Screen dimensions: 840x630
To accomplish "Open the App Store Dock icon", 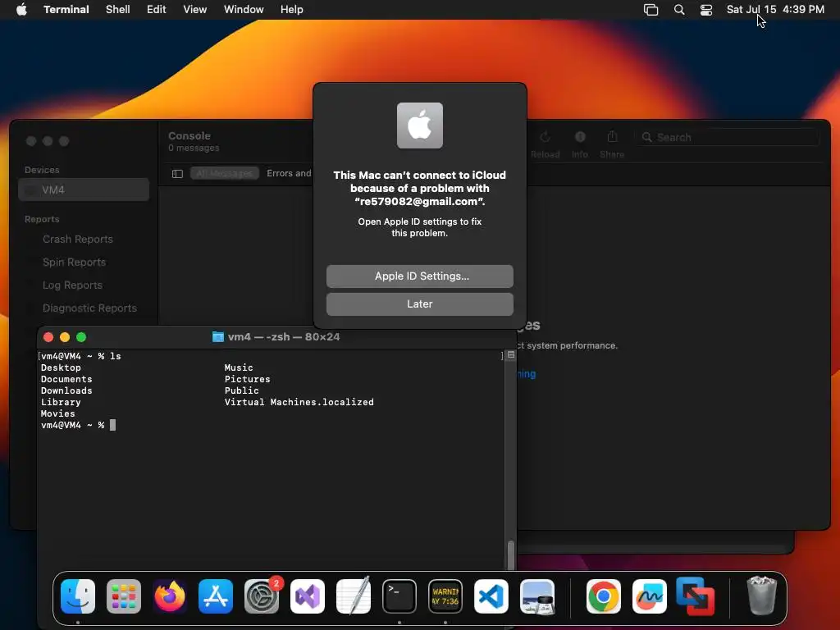I will click(216, 596).
